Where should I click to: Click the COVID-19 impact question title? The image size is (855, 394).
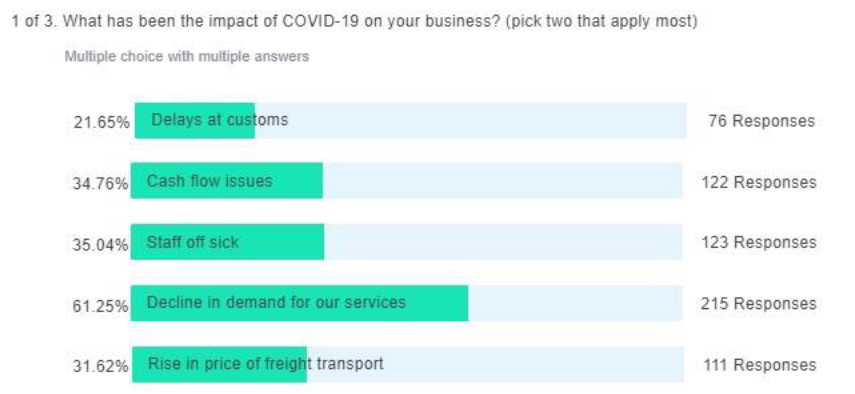click(x=354, y=22)
